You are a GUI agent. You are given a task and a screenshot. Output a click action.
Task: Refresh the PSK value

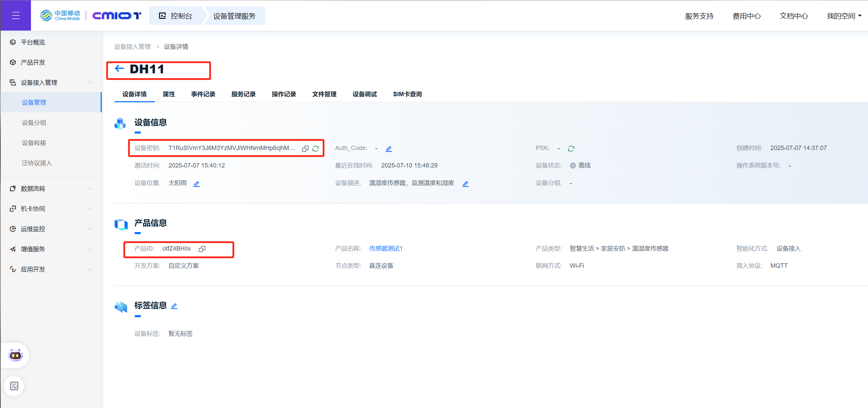click(x=571, y=148)
